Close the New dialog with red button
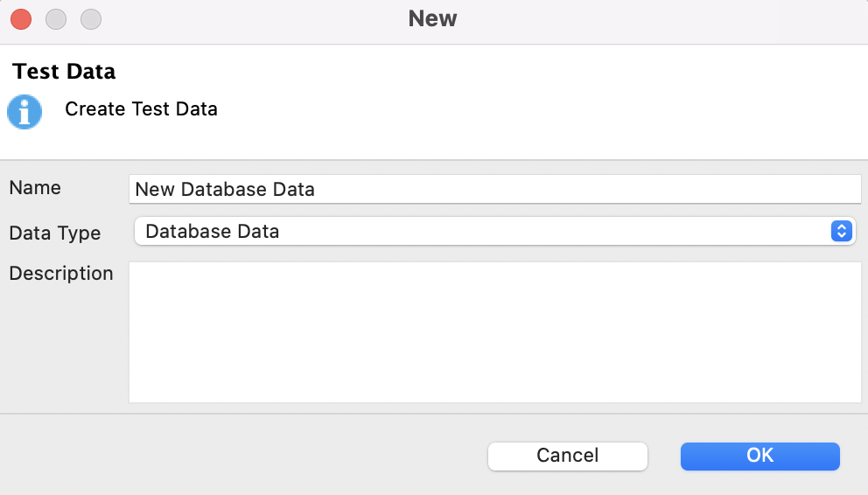Image resolution: width=868 pixels, height=495 pixels. coord(21,18)
